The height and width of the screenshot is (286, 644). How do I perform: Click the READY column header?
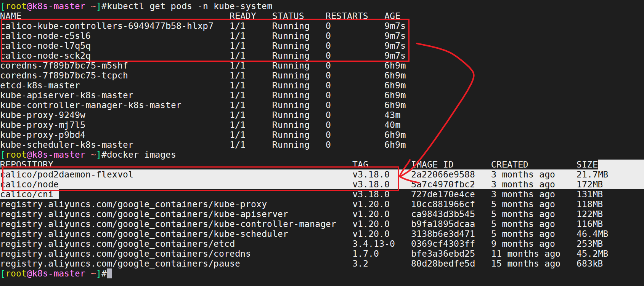coord(243,16)
